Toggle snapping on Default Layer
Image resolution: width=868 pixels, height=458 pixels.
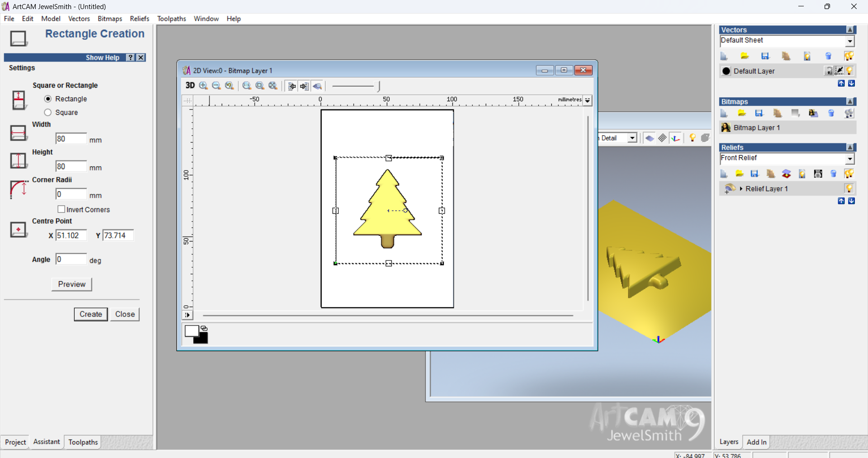(839, 71)
